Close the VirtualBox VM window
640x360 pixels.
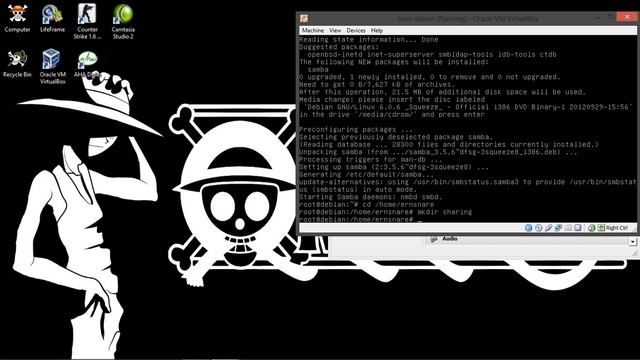627,17
